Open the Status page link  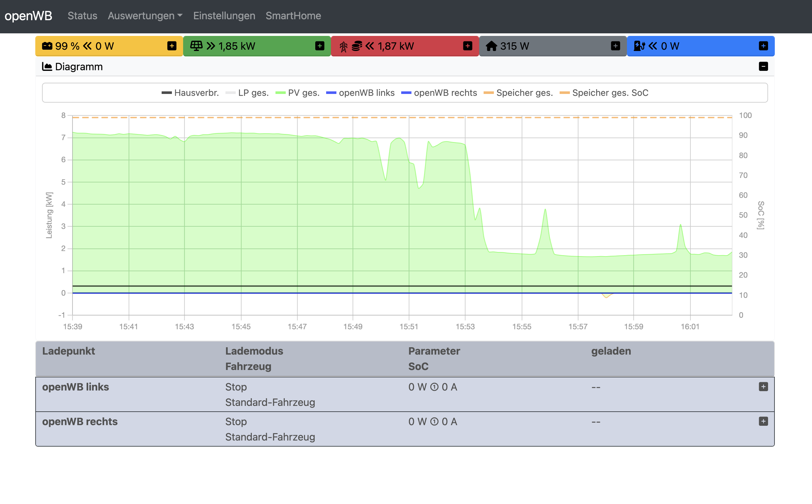pyautogui.click(x=82, y=16)
